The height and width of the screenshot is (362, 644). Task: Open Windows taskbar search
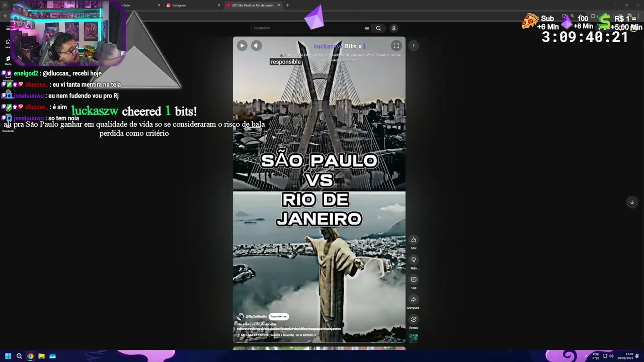pyautogui.click(x=19, y=356)
